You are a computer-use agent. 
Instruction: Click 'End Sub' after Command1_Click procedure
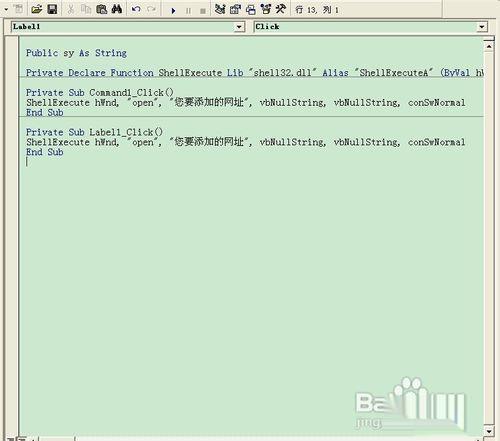click(x=45, y=113)
